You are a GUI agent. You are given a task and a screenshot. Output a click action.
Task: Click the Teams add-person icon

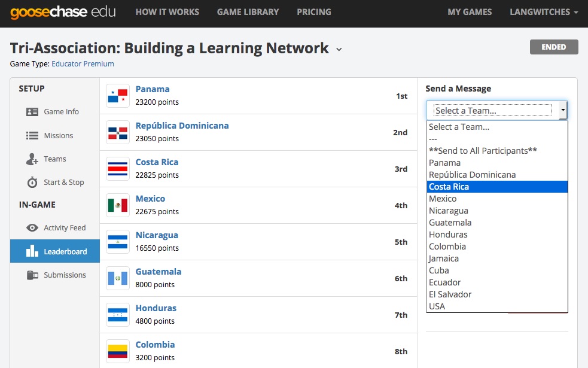(32, 159)
